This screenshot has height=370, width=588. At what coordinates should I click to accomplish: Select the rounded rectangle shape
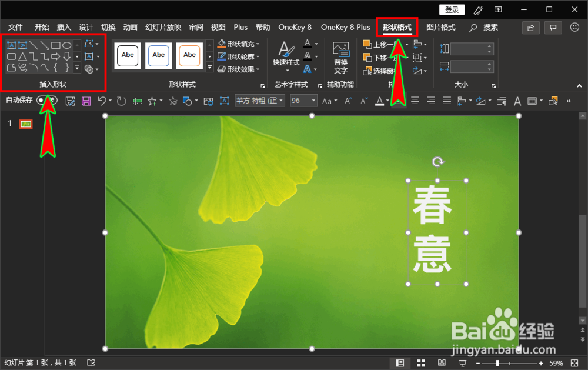[x=12, y=56]
